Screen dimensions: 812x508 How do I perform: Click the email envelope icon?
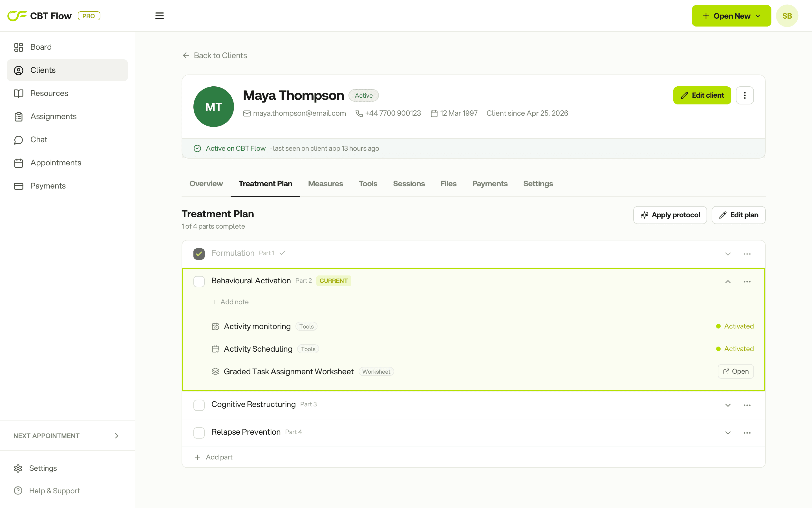[x=247, y=113]
